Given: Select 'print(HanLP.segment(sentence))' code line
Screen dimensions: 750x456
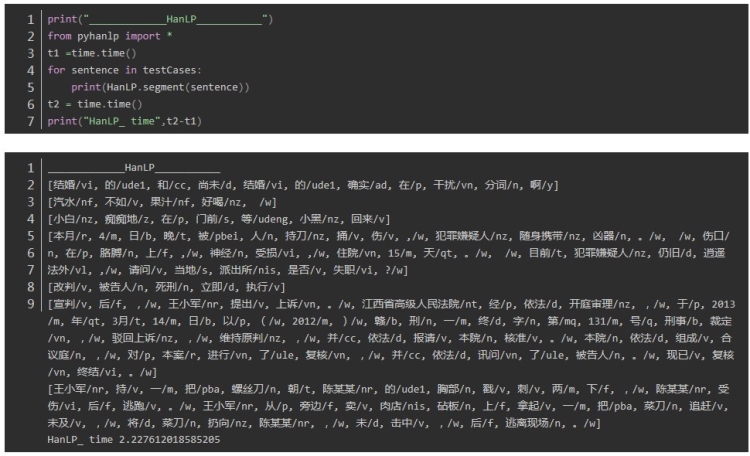Looking at the screenshot, I should 160,87.
